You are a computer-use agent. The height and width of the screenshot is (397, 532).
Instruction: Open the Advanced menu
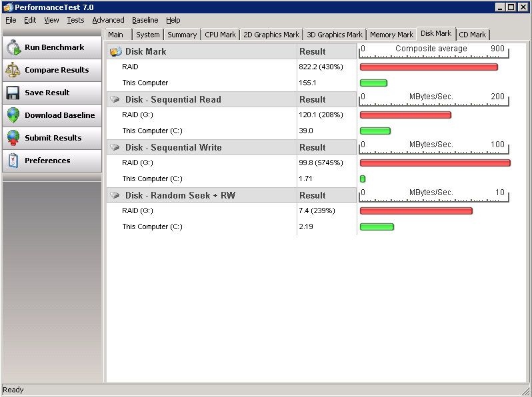(108, 21)
